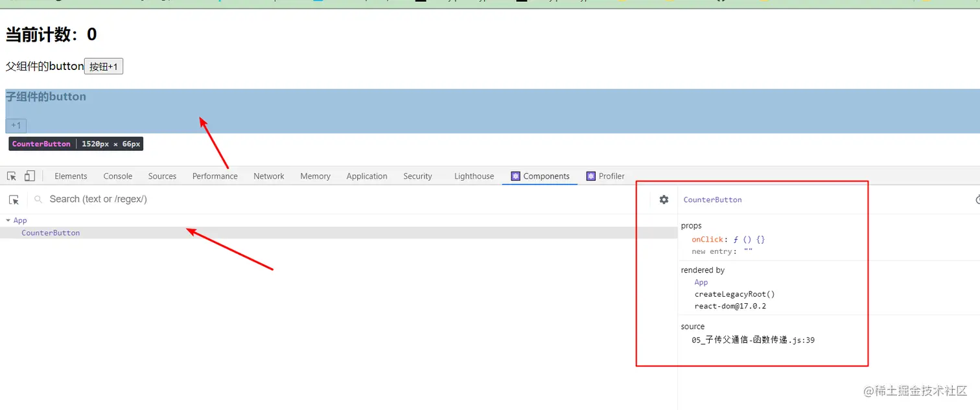Switch to the Performance tab
This screenshot has height=410, width=980.
215,176
